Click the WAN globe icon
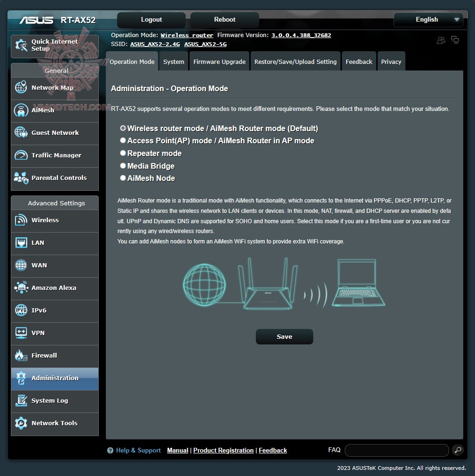The width and height of the screenshot is (475, 476). 21,265
